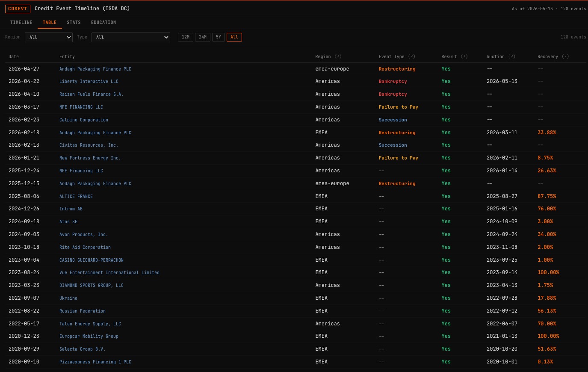
Task: Open Russian Federation entity link
Action: (83, 311)
